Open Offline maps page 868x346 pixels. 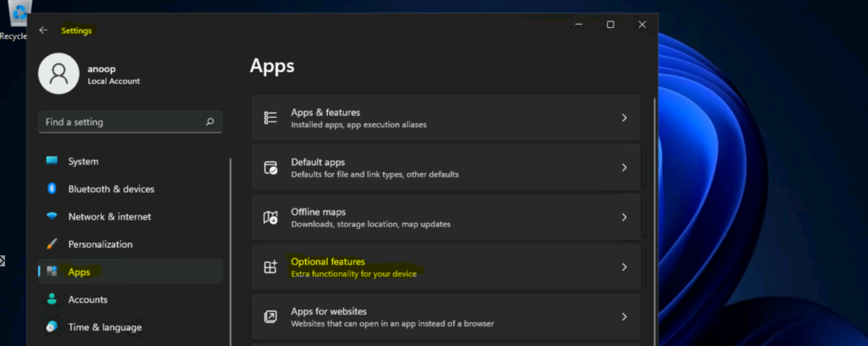tap(446, 217)
